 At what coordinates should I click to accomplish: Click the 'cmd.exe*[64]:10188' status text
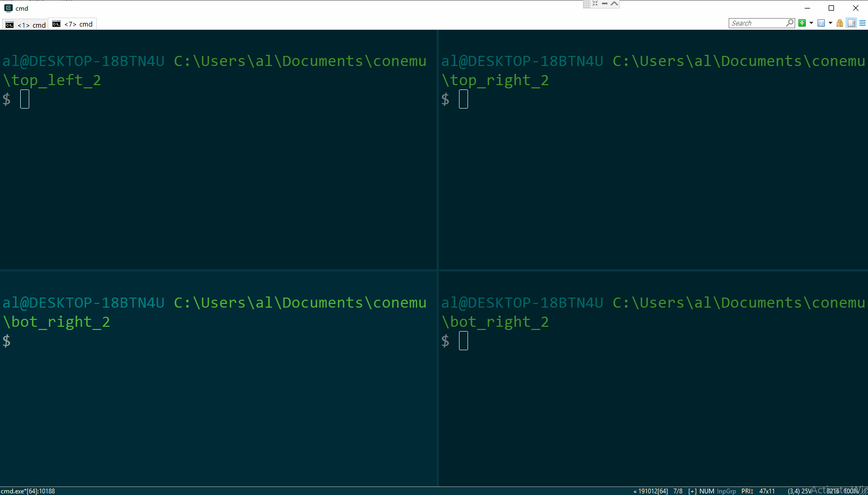[28, 491]
